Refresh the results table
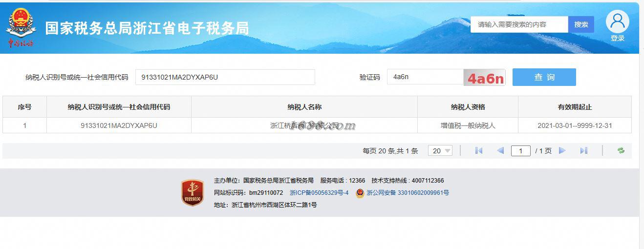The height and width of the screenshot is (249, 644). coord(621,151)
